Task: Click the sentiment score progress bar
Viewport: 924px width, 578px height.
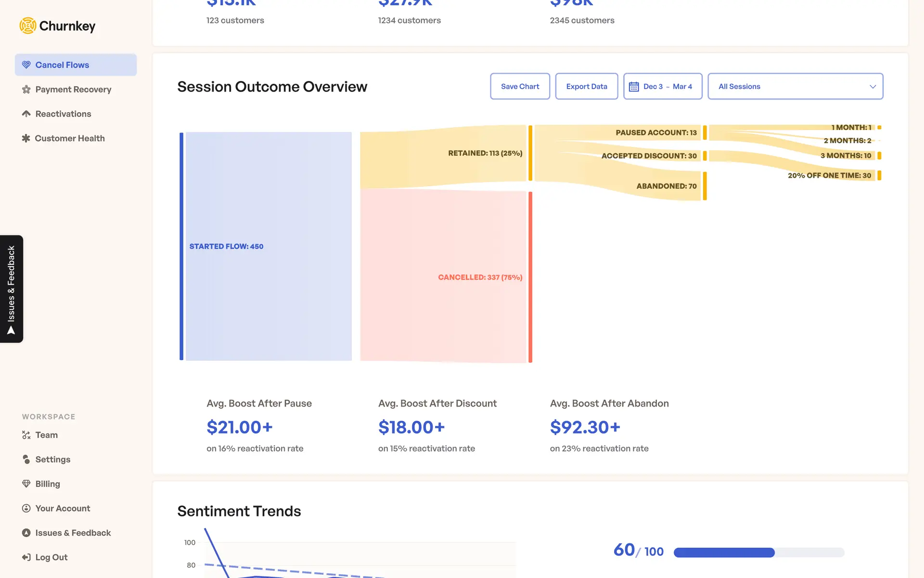Action: 758,552
